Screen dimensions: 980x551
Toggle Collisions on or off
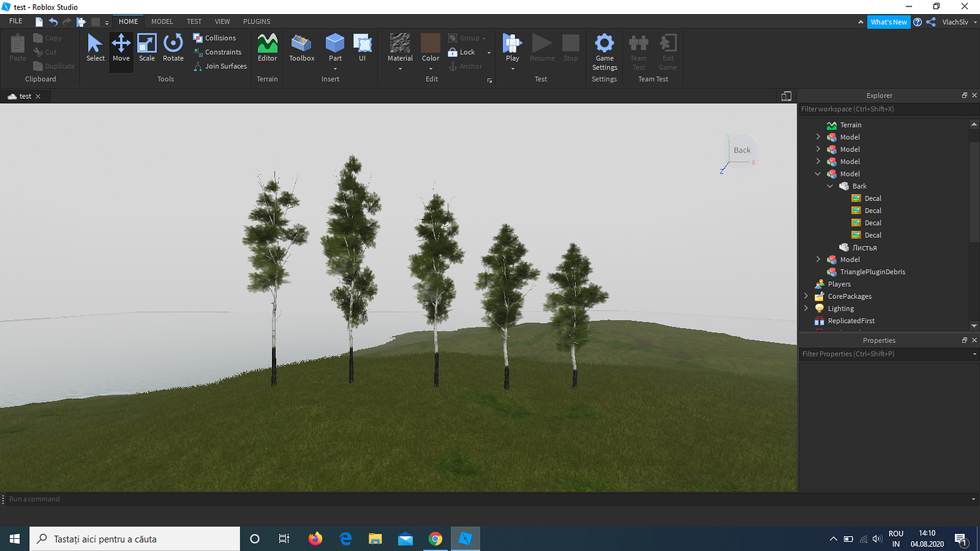click(x=215, y=38)
